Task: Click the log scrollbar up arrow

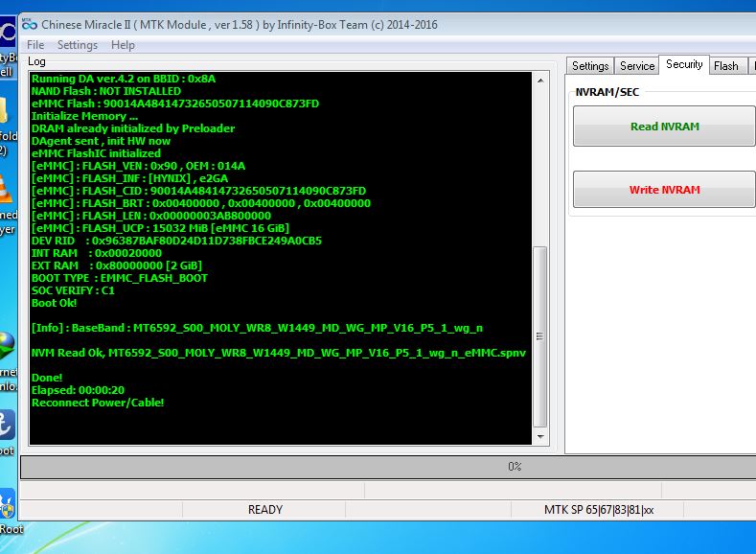Action: click(540, 81)
